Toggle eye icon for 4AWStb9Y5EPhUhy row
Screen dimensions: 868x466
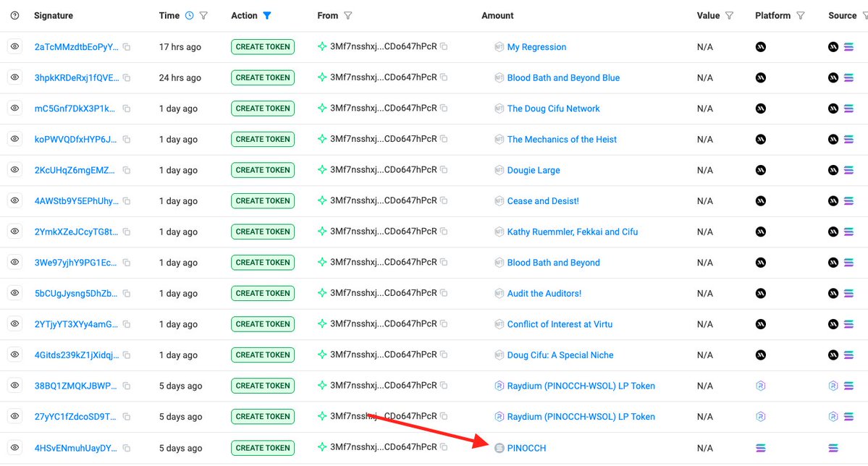click(15, 200)
